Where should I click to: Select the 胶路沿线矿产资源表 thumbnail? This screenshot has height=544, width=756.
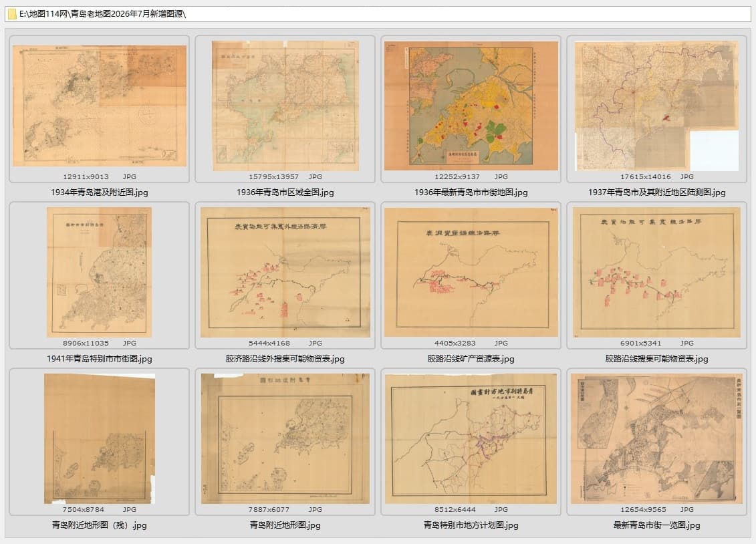pos(471,272)
